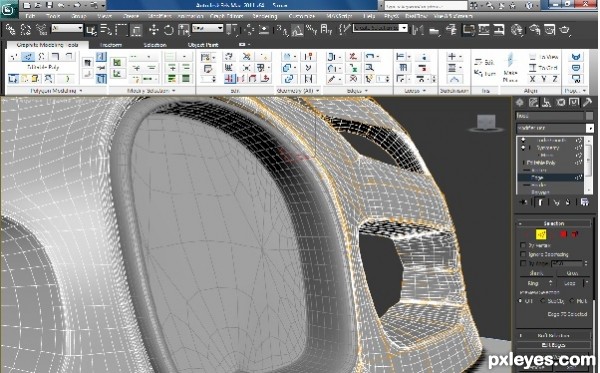Activate the Select Object tool
This screenshot has height=373, width=600.
tap(91, 30)
